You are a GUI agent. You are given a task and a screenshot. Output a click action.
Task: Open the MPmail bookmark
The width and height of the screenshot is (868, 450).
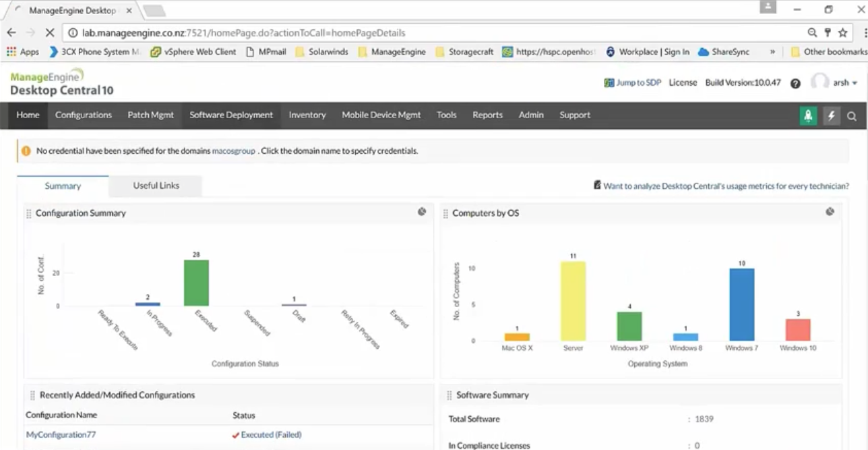[267, 52]
